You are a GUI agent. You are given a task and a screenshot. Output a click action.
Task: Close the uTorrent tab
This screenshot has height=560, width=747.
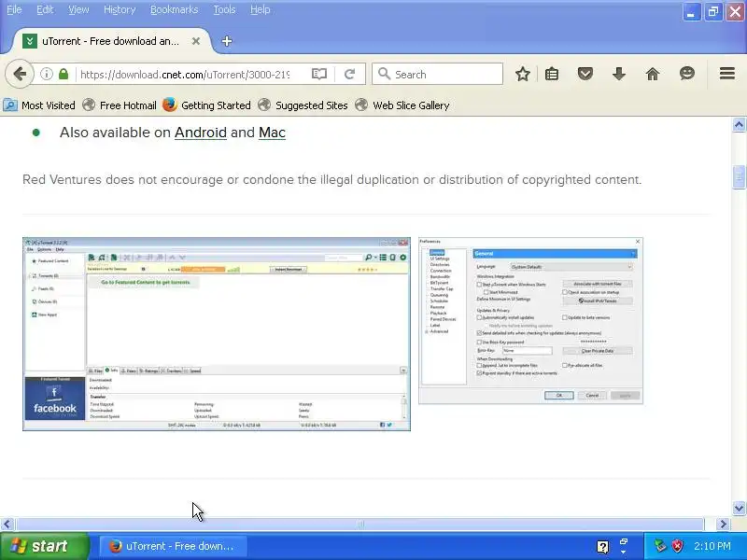tap(196, 41)
